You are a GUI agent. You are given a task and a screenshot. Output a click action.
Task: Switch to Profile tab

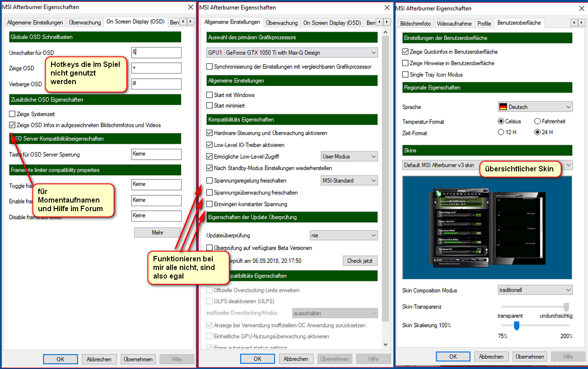click(x=484, y=24)
